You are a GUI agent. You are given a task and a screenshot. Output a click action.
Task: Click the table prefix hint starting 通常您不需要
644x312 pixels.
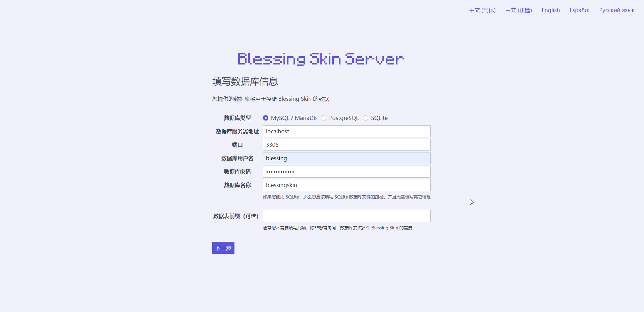point(338,228)
